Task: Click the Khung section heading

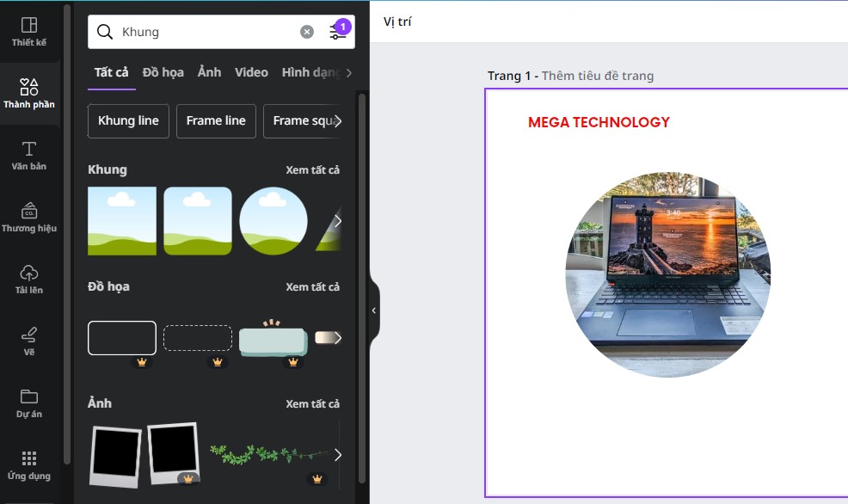Action: coord(108,169)
